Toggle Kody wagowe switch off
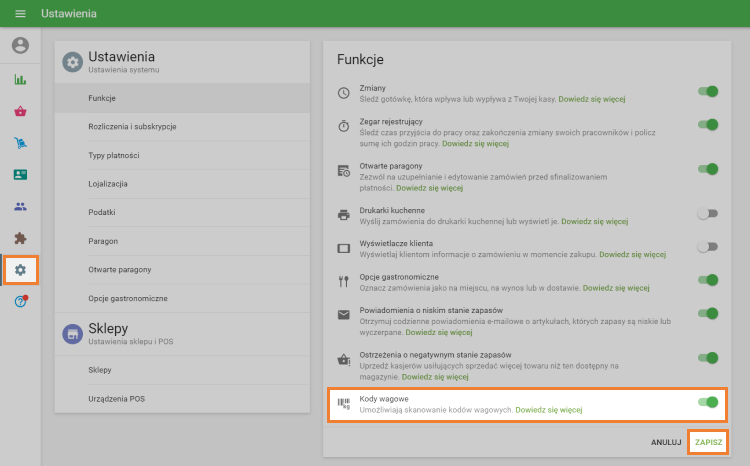Screen dimensions: 750x466 pyautogui.click(x=708, y=403)
